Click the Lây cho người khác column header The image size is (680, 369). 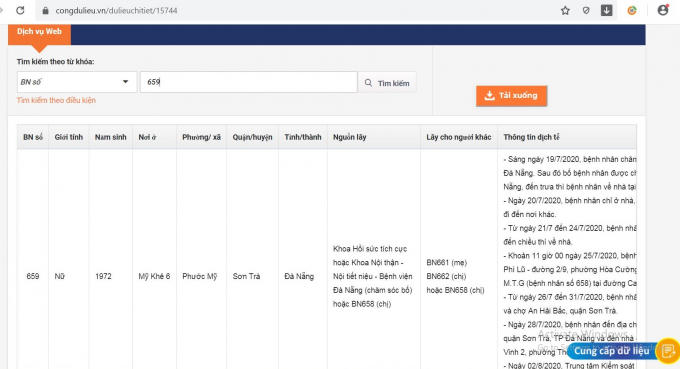click(x=459, y=137)
